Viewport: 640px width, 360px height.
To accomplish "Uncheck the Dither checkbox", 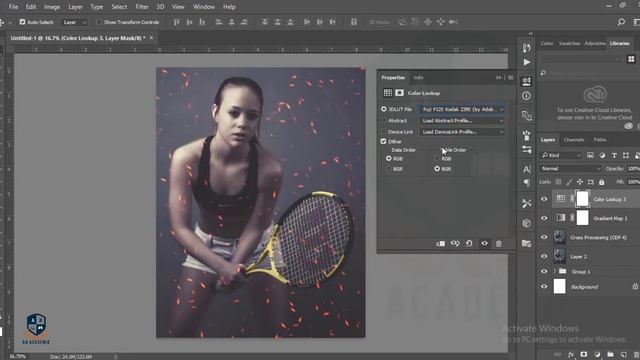I will coord(383,141).
